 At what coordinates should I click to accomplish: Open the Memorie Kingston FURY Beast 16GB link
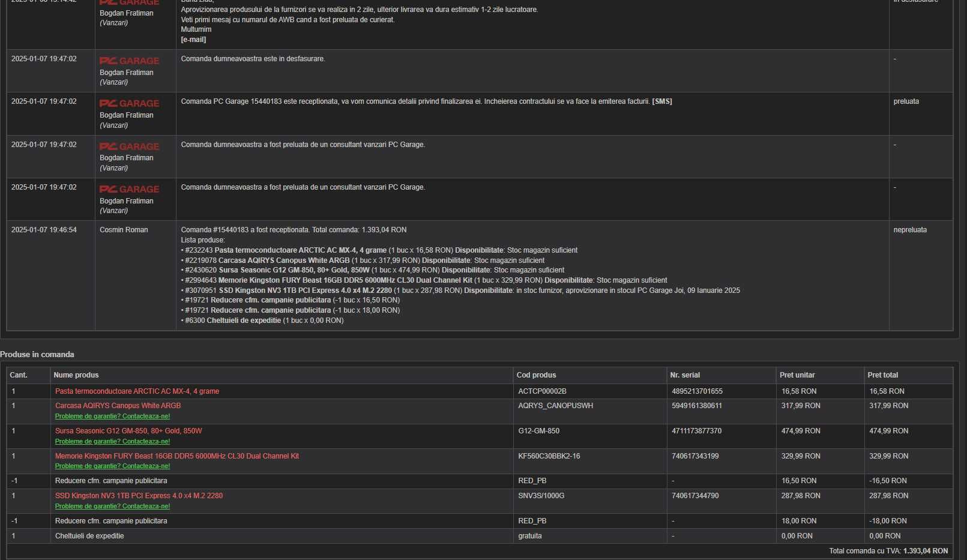[177, 456]
